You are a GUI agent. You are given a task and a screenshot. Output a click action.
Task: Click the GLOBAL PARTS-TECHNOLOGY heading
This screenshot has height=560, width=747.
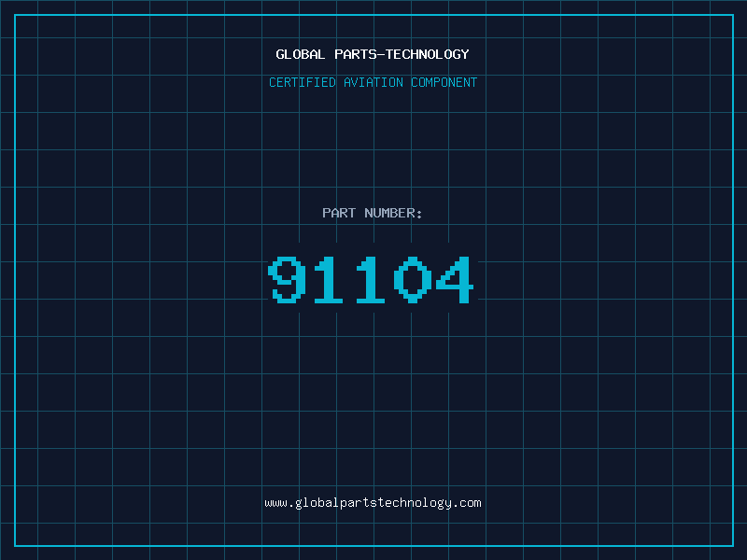coord(373,54)
